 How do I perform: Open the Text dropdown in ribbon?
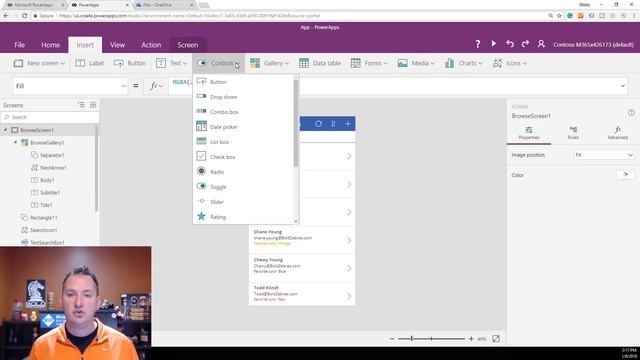[x=171, y=63]
